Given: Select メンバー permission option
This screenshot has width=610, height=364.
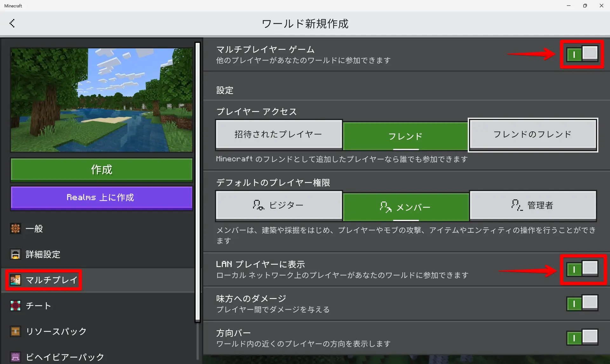Looking at the screenshot, I should tap(405, 207).
